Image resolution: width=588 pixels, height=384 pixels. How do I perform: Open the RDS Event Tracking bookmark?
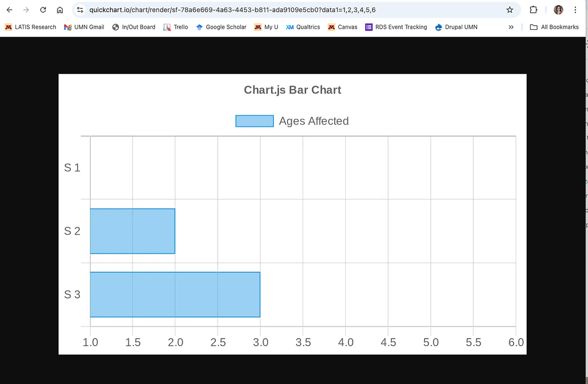pos(396,27)
